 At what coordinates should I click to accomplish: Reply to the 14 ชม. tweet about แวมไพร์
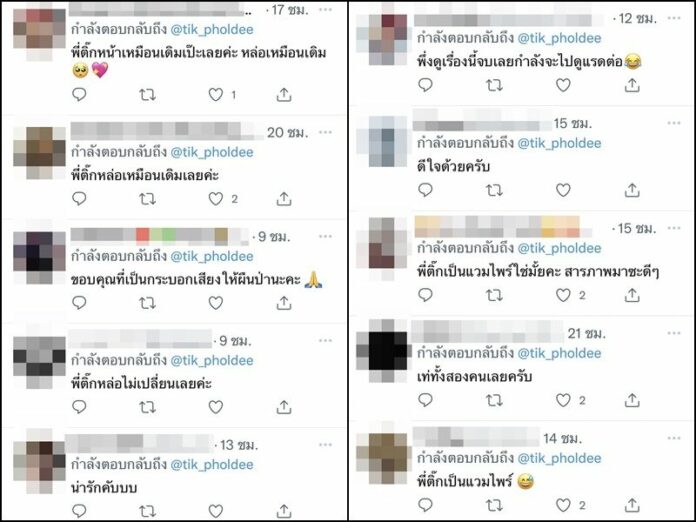click(x=425, y=505)
